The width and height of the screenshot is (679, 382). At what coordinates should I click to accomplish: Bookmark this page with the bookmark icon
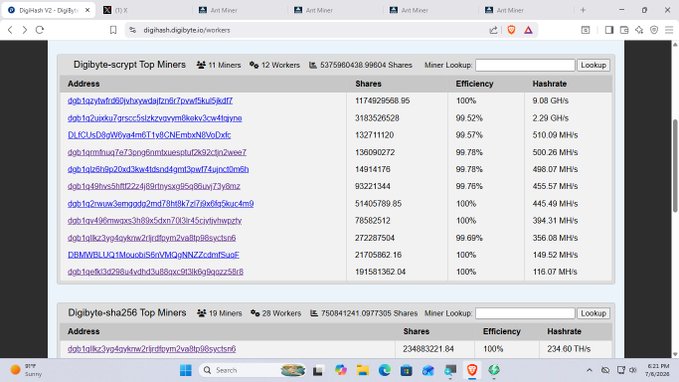pyautogui.click(x=113, y=30)
